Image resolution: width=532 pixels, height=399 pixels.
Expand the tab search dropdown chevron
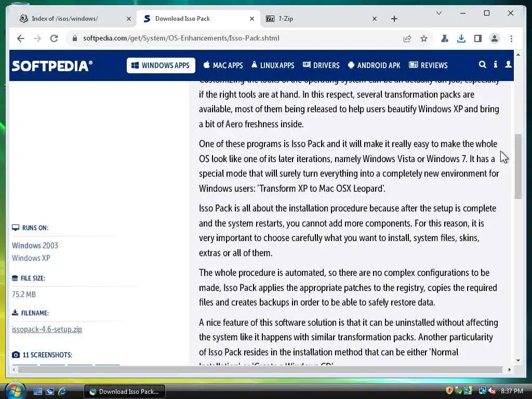[x=438, y=13]
